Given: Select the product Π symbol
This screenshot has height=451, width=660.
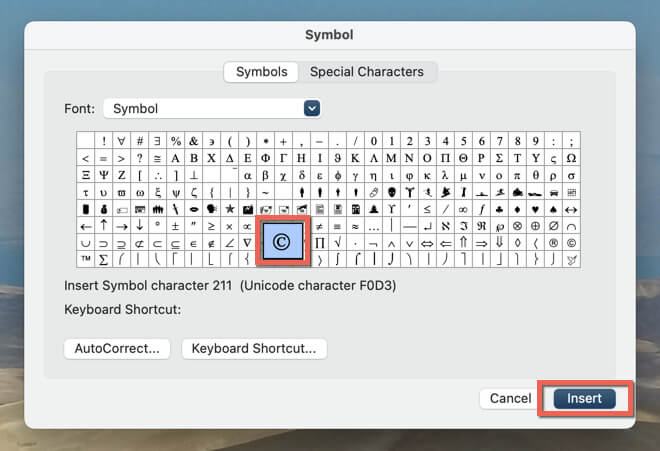Looking at the screenshot, I should coord(319,242).
